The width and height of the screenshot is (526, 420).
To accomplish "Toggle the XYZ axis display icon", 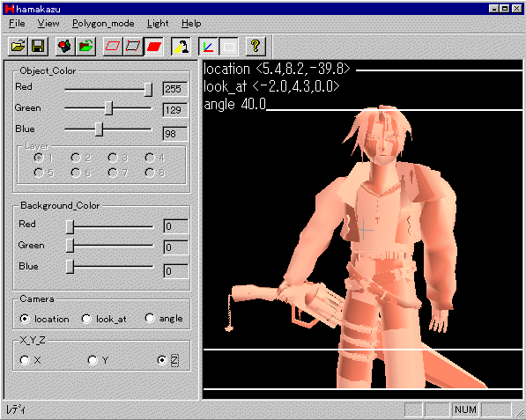I will point(208,46).
